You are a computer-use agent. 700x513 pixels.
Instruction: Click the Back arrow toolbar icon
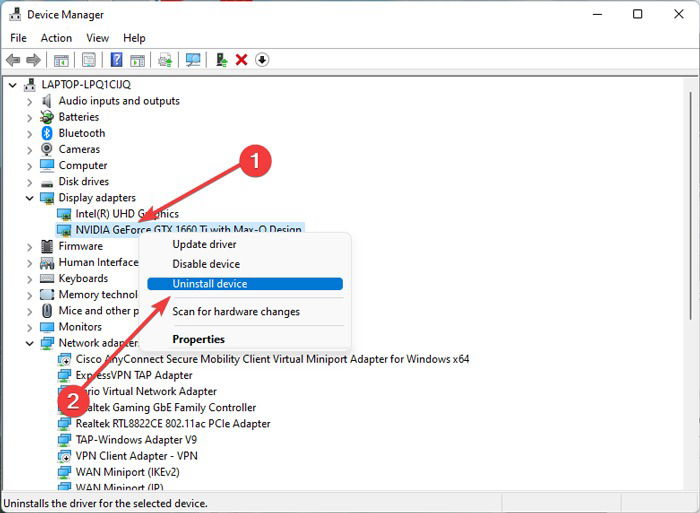point(13,60)
